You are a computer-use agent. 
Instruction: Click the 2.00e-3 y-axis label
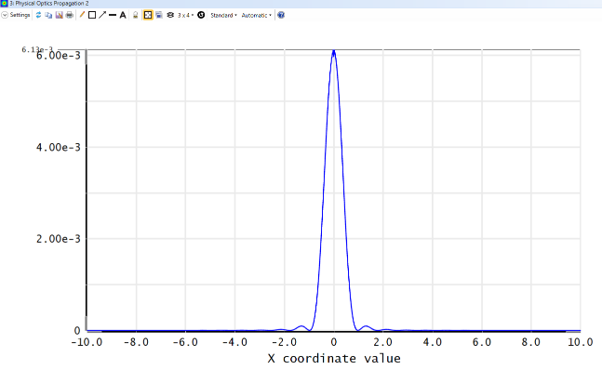pyautogui.click(x=58, y=239)
